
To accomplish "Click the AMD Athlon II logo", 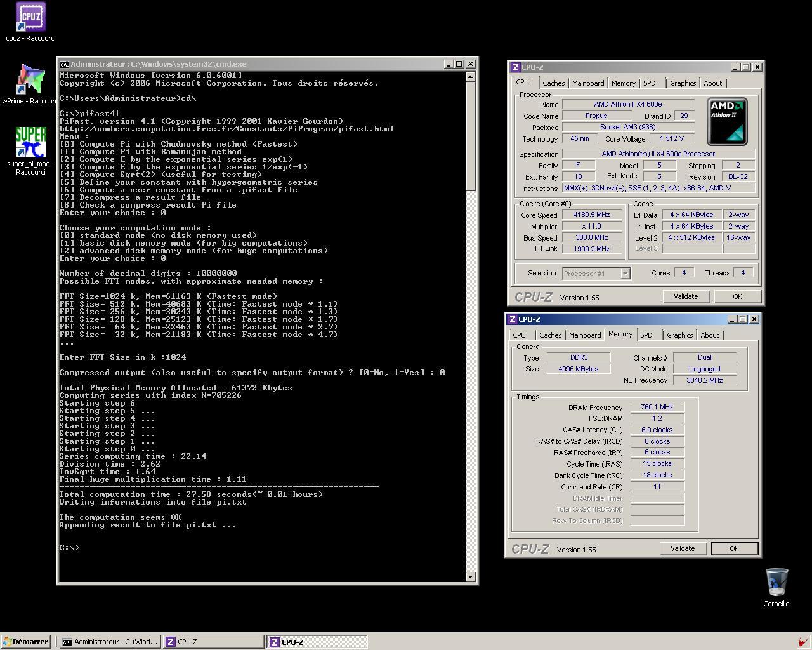I will tap(727, 121).
